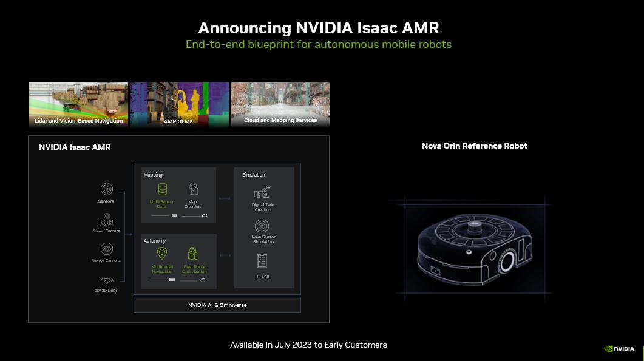Collapse the Simulation panel

(x=253, y=175)
